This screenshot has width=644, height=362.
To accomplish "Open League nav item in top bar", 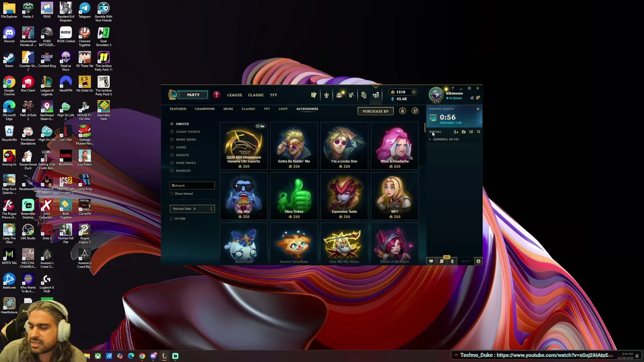I will 234,95.
